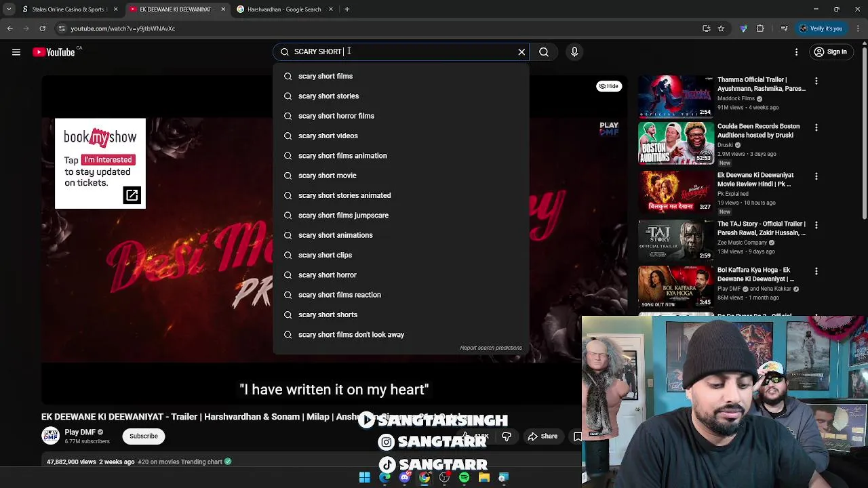
Task: Reload the page with refresh icon
Action: [x=42, y=28]
